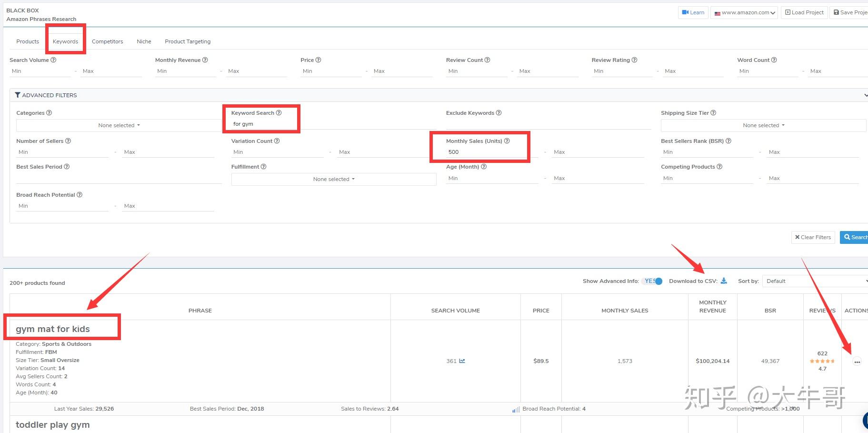Open the Categories help icon
This screenshot has height=433, width=868.
click(49, 113)
